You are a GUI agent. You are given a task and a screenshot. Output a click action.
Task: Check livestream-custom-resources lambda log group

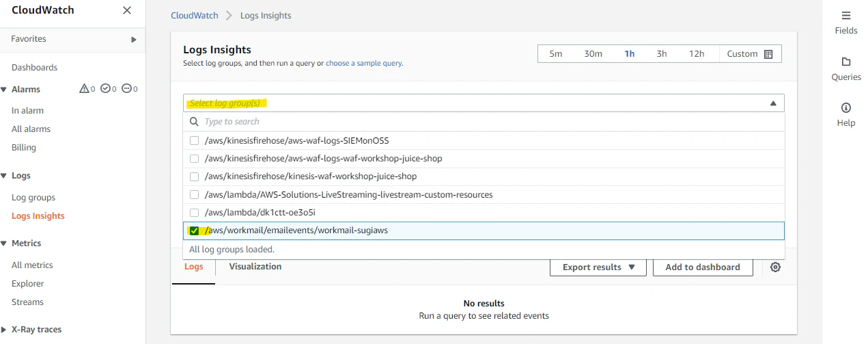click(x=194, y=195)
